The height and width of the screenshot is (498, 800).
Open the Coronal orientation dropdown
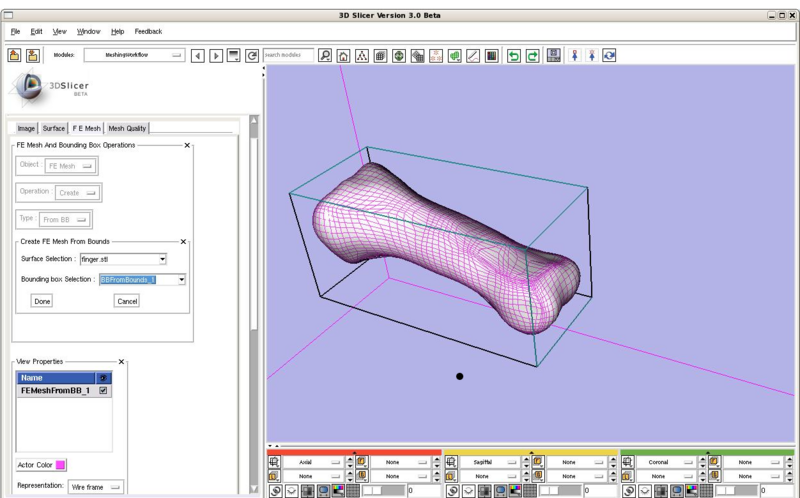coord(666,462)
